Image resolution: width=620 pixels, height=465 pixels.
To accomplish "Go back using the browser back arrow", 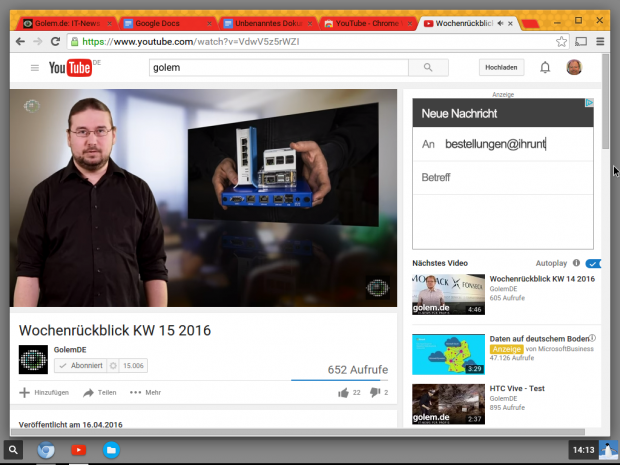I will pyautogui.click(x=20, y=42).
